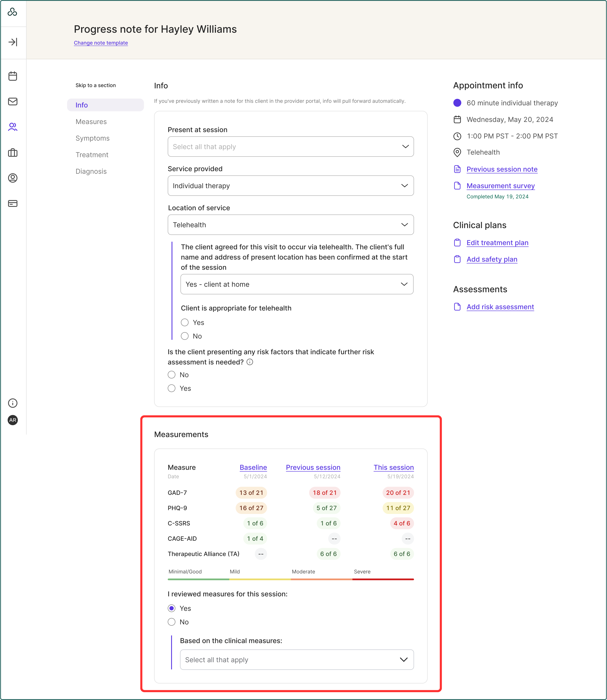Click CAGE-AID baseline score 1 of 4
The height and width of the screenshot is (700, 607).
pos(255,538)
